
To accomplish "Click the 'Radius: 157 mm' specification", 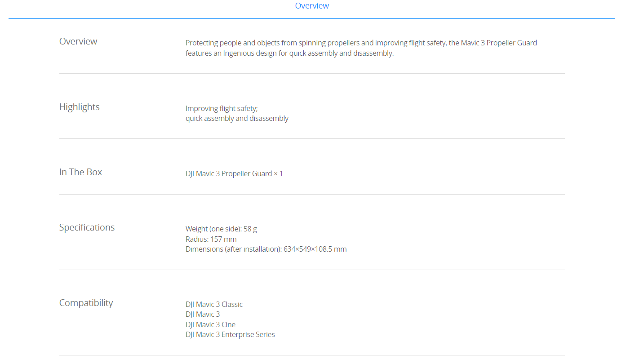I will (211, 239).
